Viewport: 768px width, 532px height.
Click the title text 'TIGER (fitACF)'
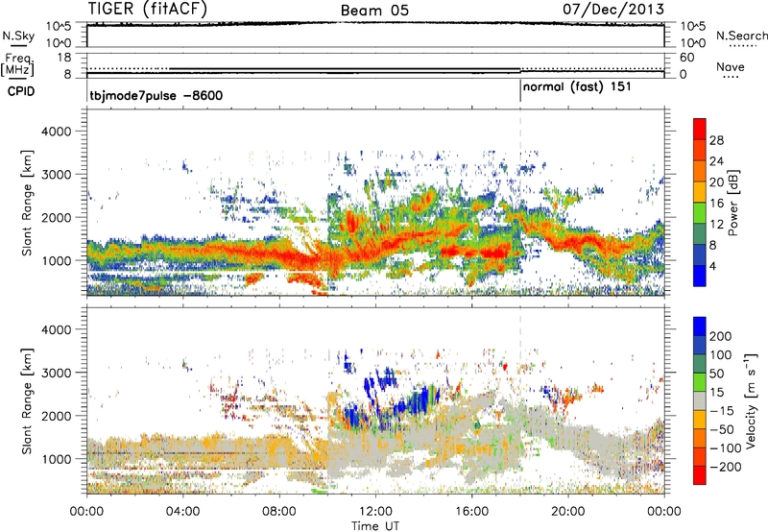click(148, 9)
